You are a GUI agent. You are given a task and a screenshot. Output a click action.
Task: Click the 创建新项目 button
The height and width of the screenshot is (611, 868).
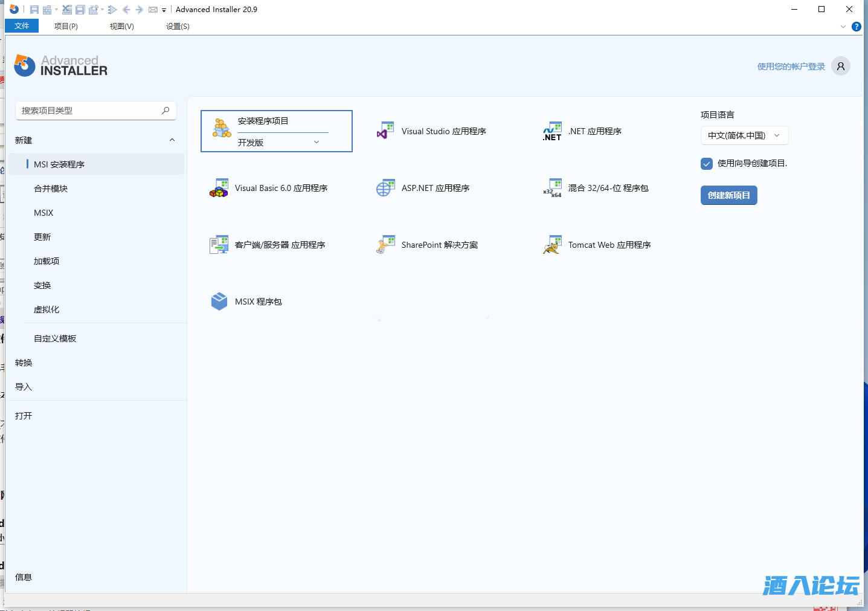pyautogui.click(x=729, y=195)
